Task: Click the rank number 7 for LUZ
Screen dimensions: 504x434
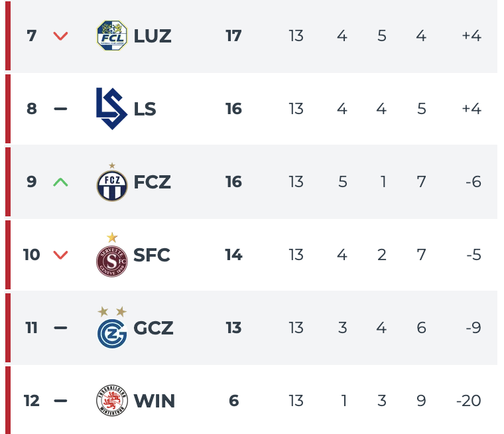Action: [x=32, y=36]
